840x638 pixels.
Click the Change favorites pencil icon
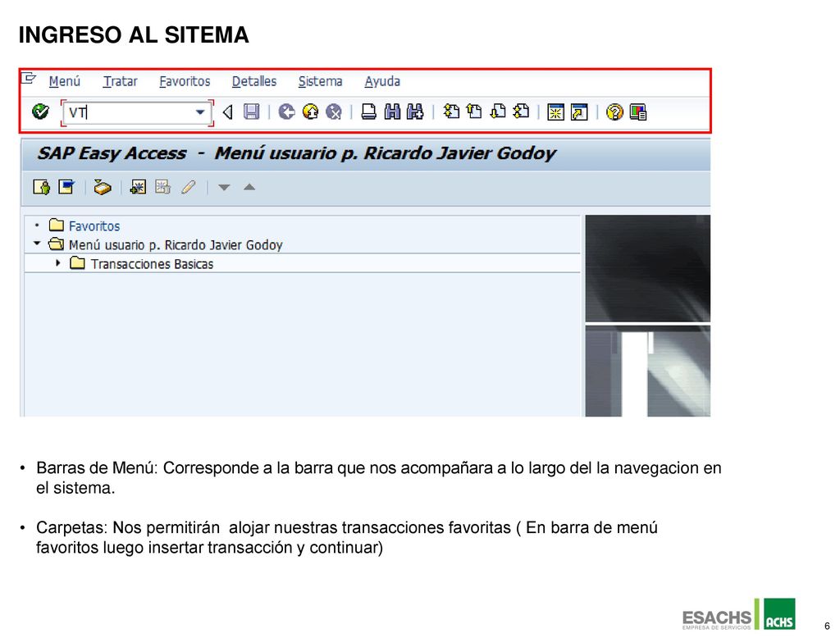(x=188, y=188)
